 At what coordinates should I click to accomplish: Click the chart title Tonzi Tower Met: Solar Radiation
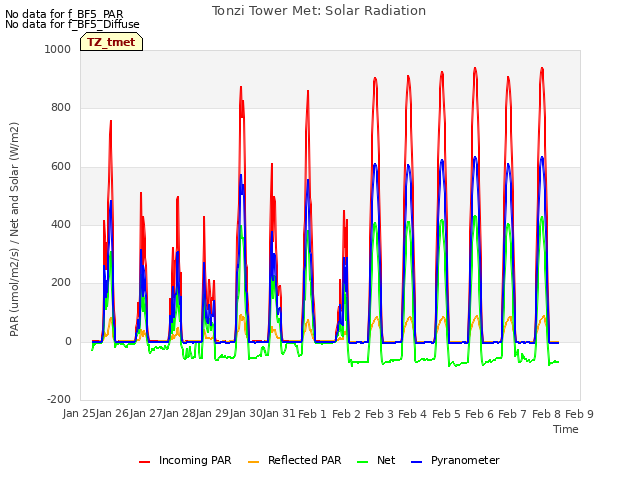[319, 11]
